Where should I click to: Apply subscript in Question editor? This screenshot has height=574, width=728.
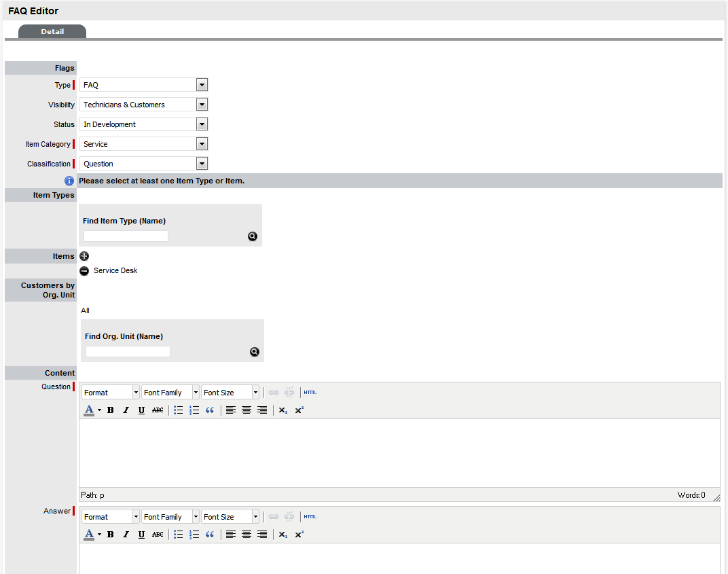point(283,410)
